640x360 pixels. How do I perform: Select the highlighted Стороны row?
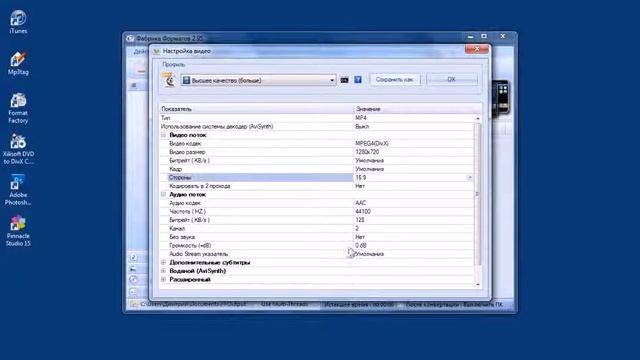(x=316, y=178)
